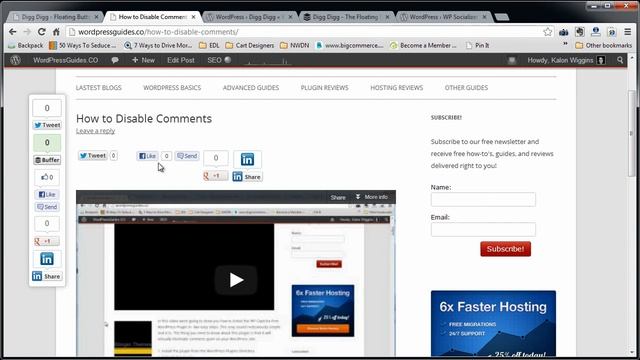The height and width of the screenshot is (360, 640).
Task: Click the large LinkedIn logo below the title
Action: [247, 159]
